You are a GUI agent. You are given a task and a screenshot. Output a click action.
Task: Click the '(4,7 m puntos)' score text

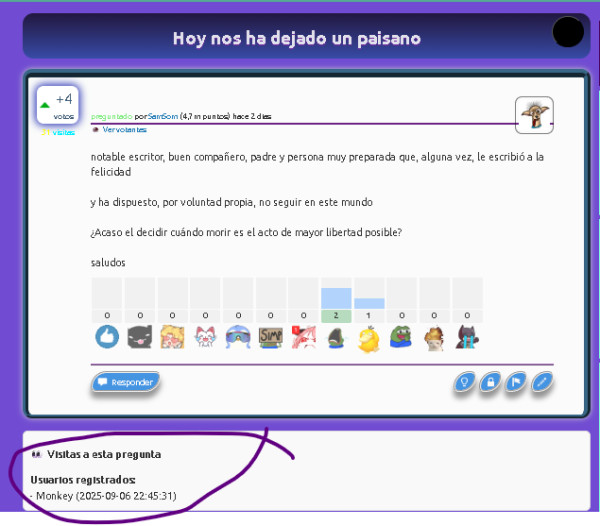[x=205, y=116]
